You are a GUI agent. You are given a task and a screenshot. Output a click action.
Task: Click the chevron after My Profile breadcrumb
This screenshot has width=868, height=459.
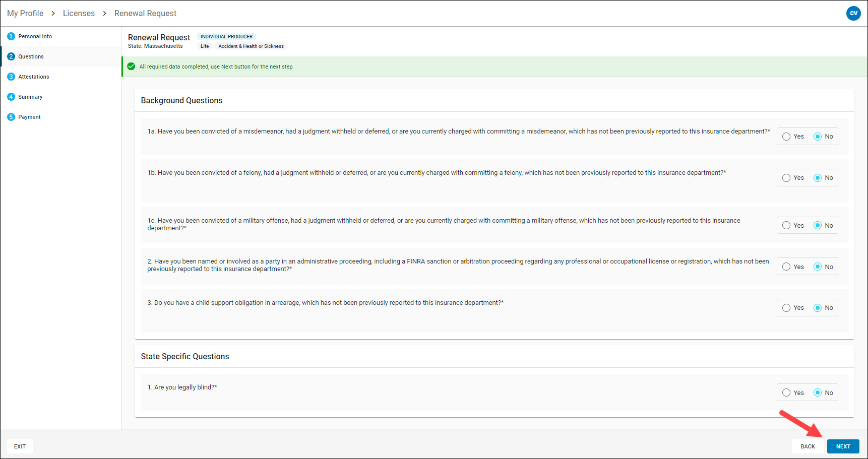click(x=53, y=13)
